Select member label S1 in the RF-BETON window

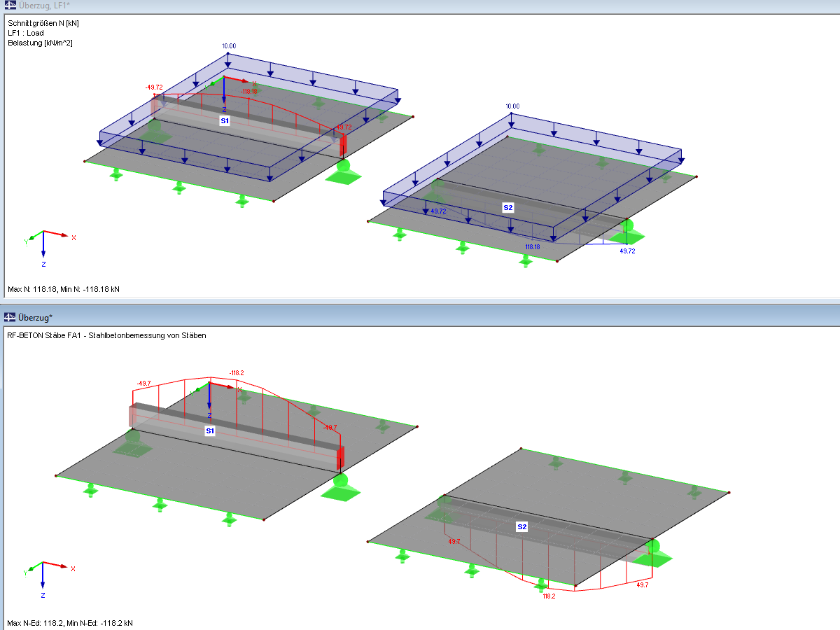coord(209,431)
